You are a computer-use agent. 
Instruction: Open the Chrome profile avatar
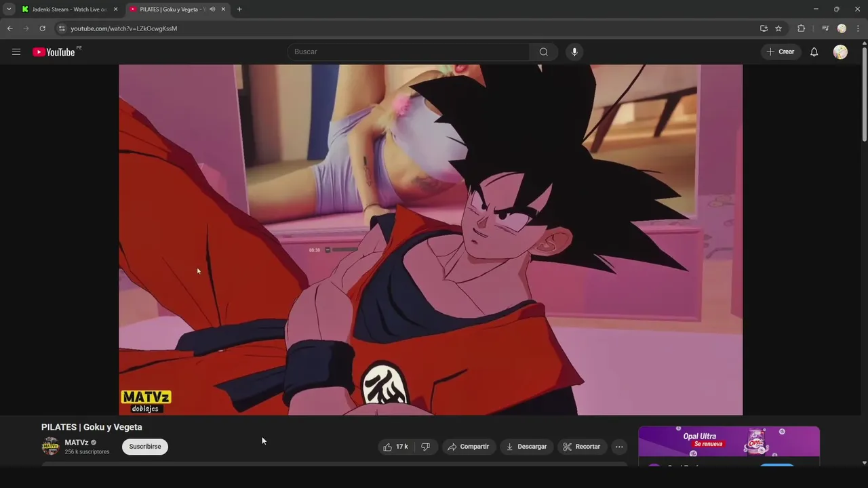(x=842, y=28)
